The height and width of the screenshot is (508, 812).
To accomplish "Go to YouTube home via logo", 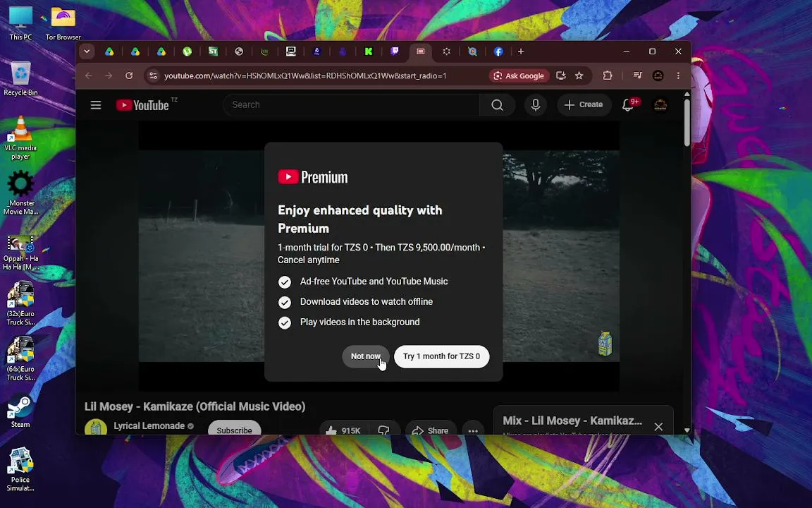I will tap(142, 105).
